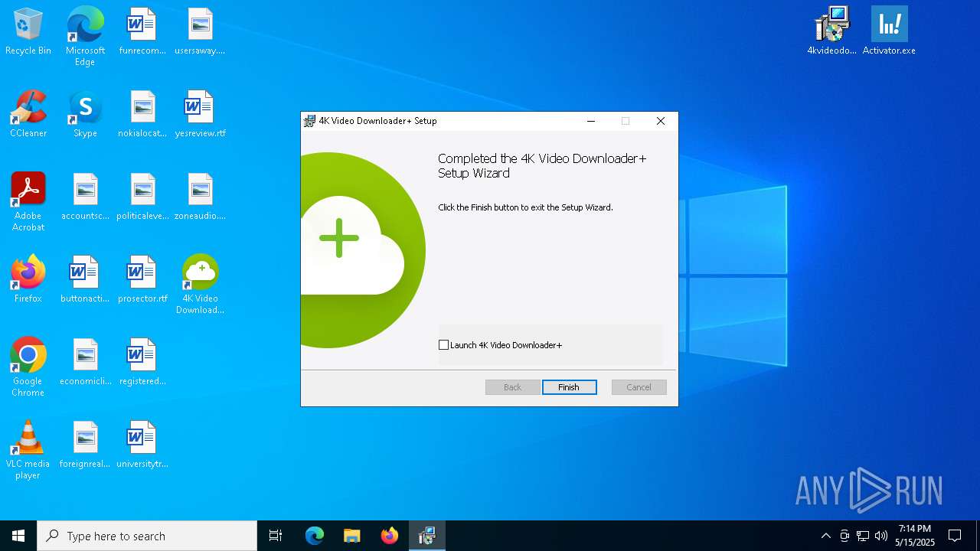This screenshot has width=980, height=551.
Task: Open the volume tray icon
Action: [881, 536]
